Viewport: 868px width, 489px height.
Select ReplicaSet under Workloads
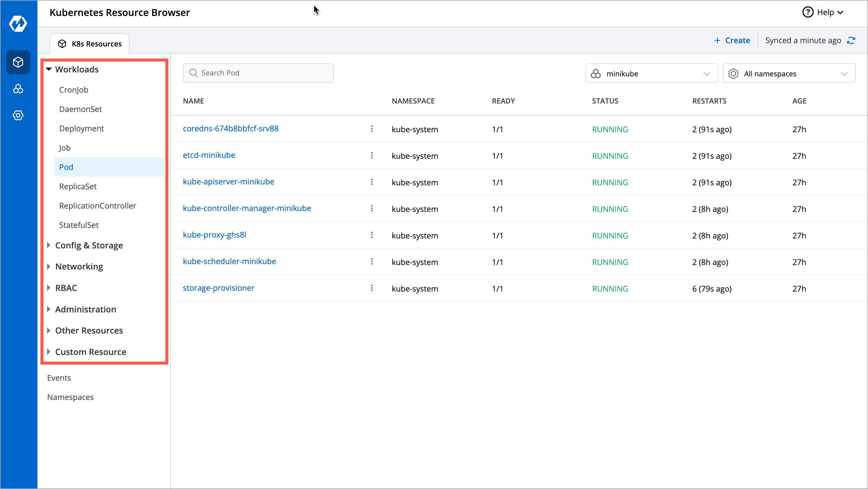point(78,186)
